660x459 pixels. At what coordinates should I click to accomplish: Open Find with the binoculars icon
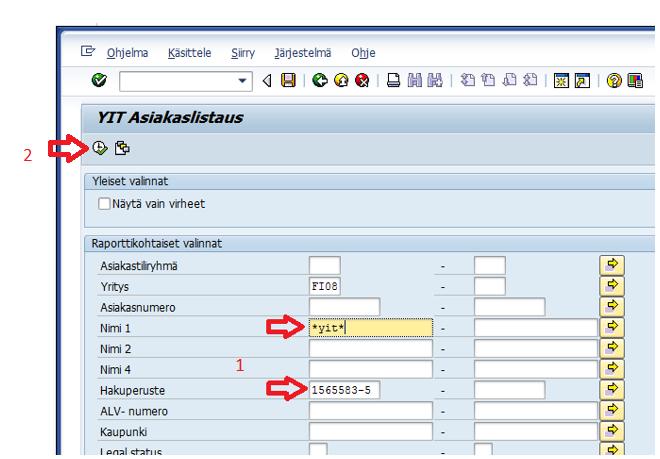point(415,80)
